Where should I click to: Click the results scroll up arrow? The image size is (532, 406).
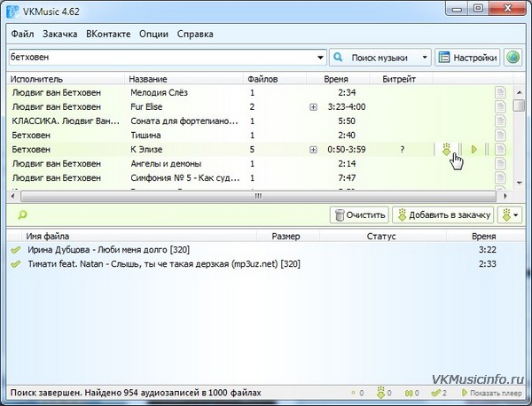click(519, 92)
